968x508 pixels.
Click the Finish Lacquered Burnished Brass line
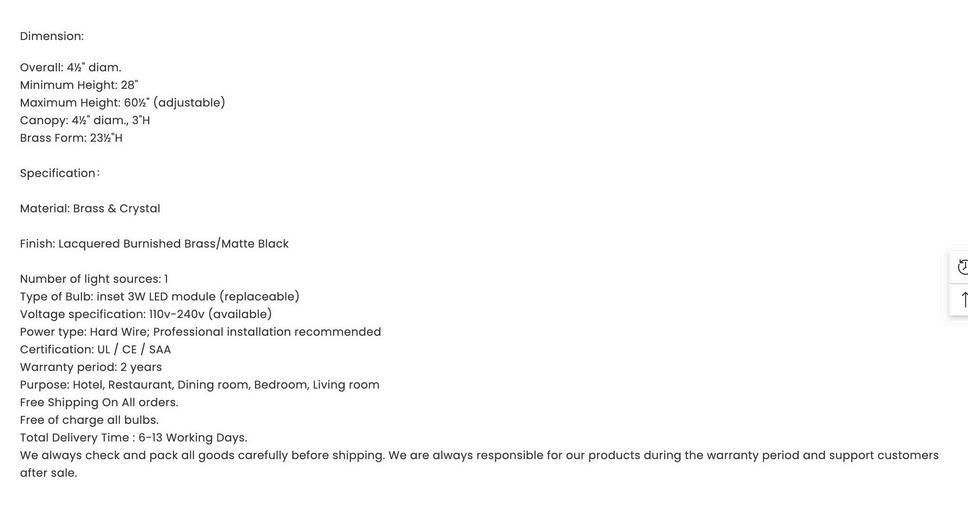pos(154,243)
